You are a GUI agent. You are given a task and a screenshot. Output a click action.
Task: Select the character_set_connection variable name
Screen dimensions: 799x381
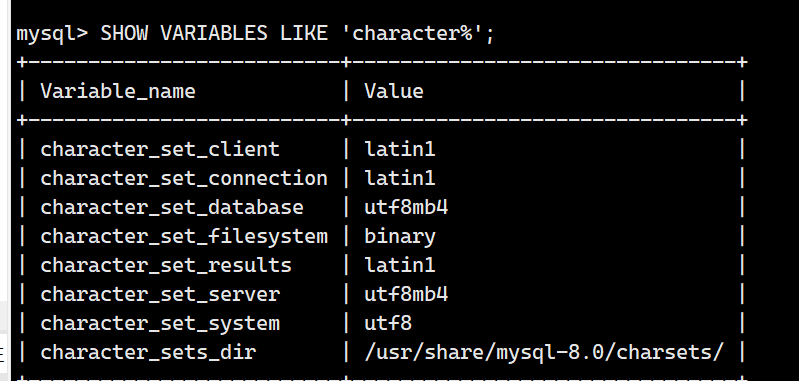coord(184,179)
